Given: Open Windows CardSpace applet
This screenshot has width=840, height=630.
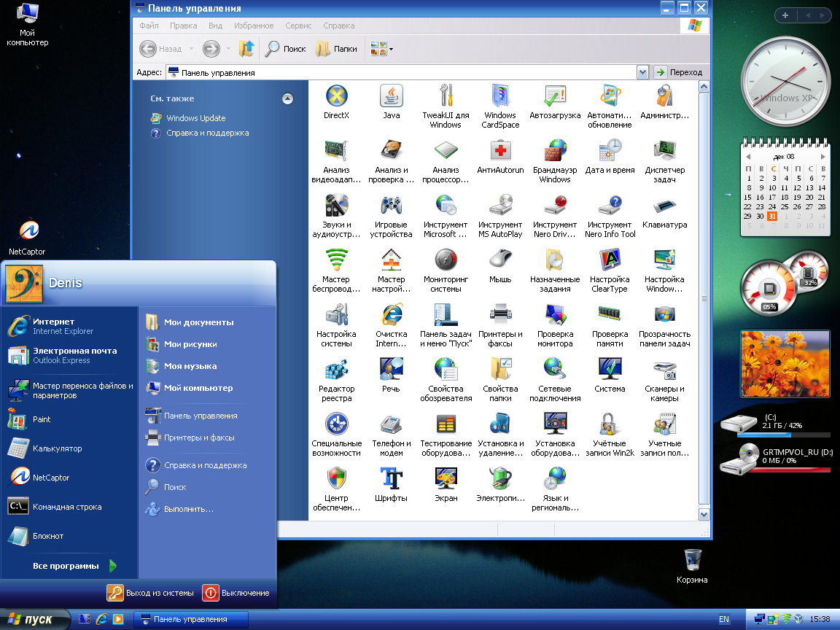Looking at the screenshot, I should pyautogui.click(x=500, y=106).
